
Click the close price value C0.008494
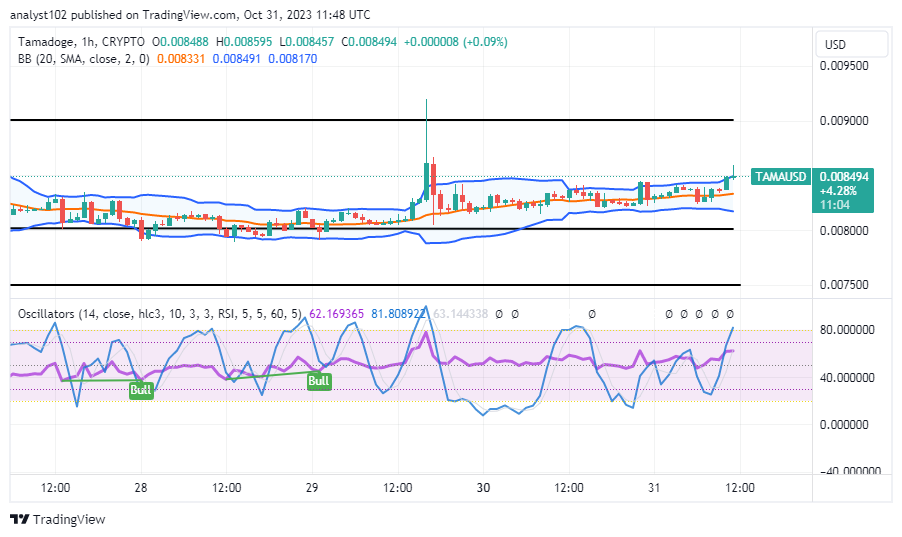pos(369,42)
